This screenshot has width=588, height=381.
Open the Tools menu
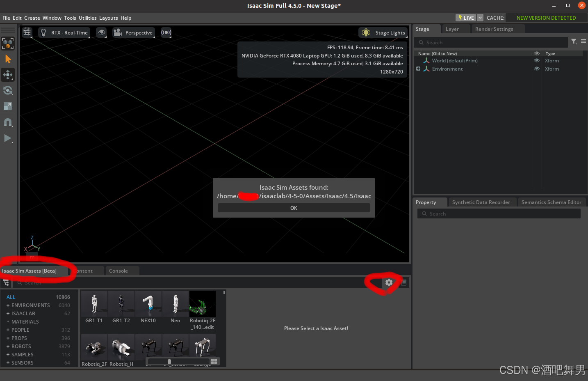[x=70, y=18]
